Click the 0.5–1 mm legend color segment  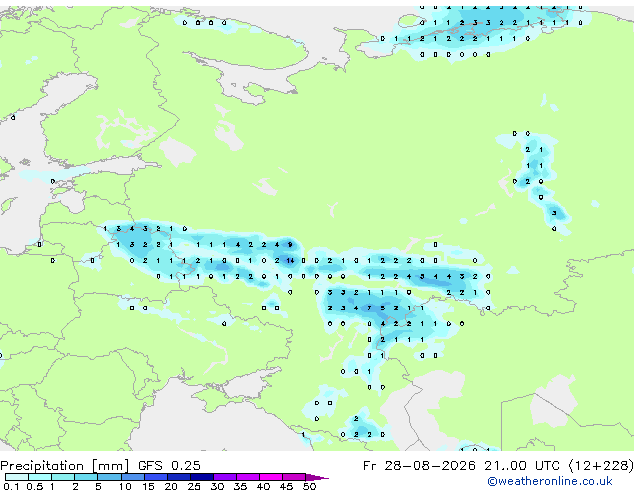click(x=40, y=477)
